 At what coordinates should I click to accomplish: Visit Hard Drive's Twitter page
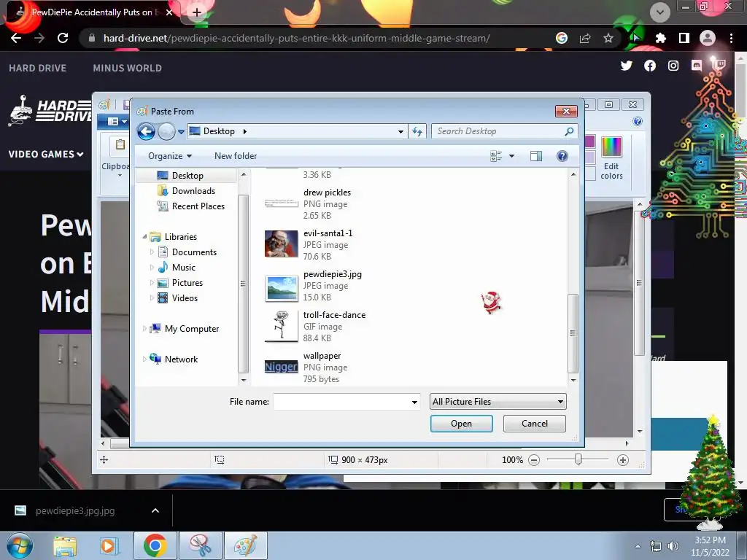click(627, 66)
